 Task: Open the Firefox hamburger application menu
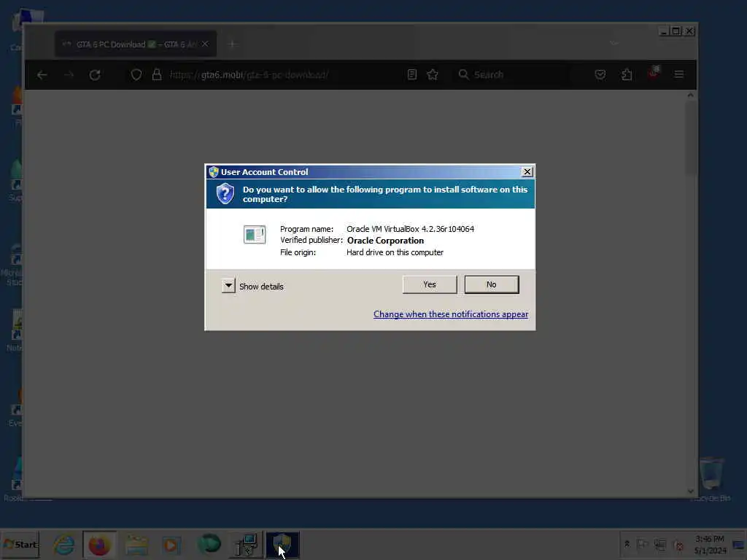[679, 74]
